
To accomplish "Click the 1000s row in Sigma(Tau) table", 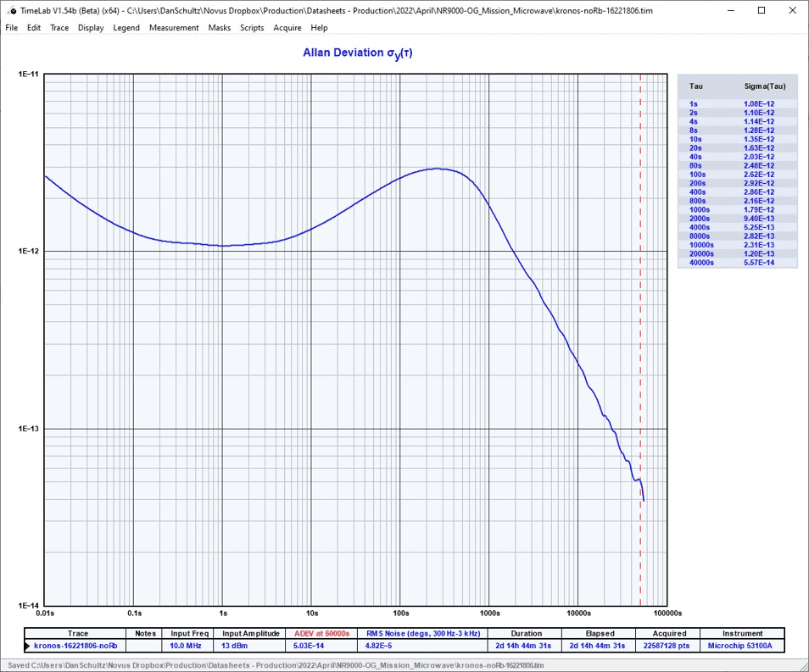I will (738, 209).
